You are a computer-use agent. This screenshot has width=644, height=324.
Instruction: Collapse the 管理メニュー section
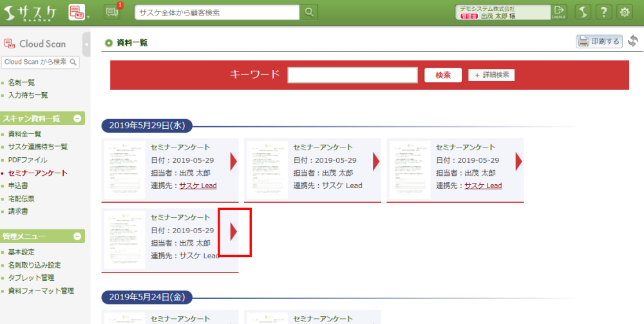coord(77,236)
